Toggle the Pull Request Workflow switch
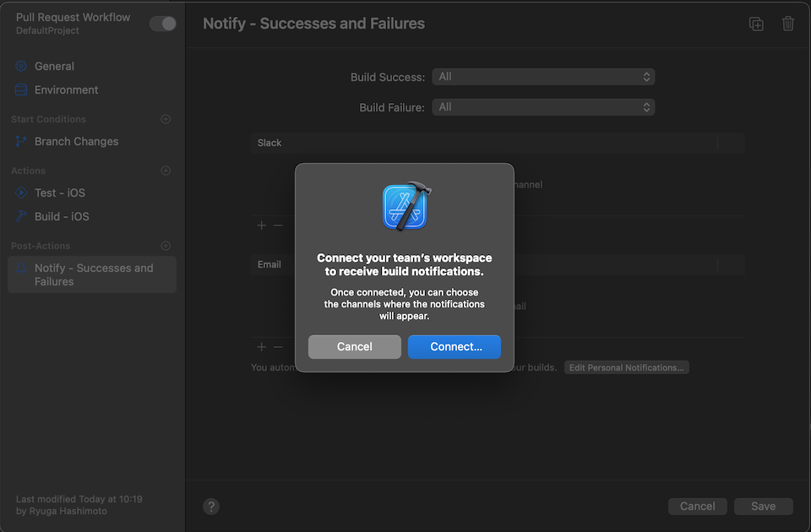 163,24
